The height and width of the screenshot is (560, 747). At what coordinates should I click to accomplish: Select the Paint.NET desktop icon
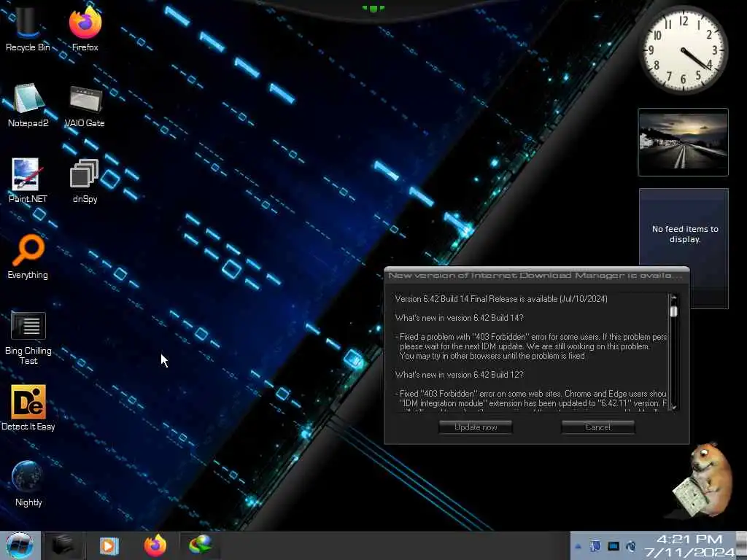click(28, 181)
